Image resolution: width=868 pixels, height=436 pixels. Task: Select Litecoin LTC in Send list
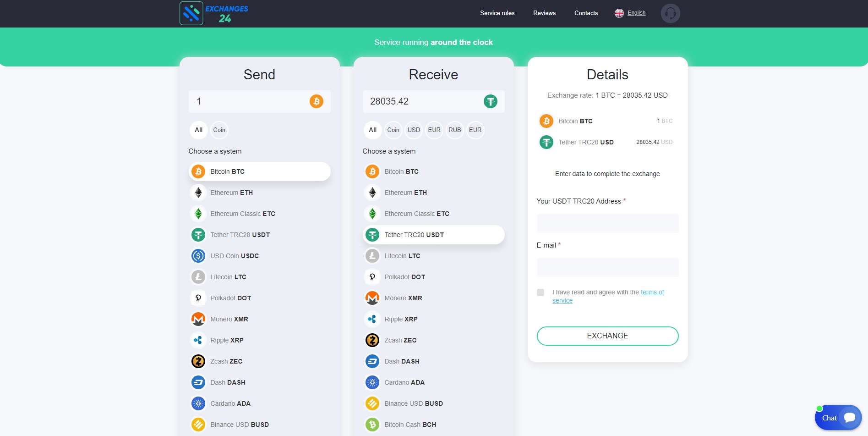[x=259, y=277]
